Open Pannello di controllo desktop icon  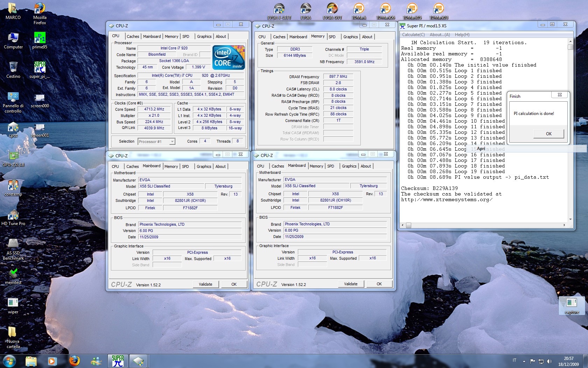coord(13,102)
